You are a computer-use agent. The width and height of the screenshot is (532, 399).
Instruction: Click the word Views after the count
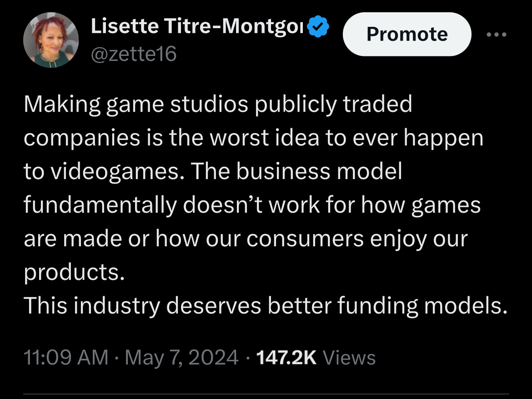click(x=349, y=357)
